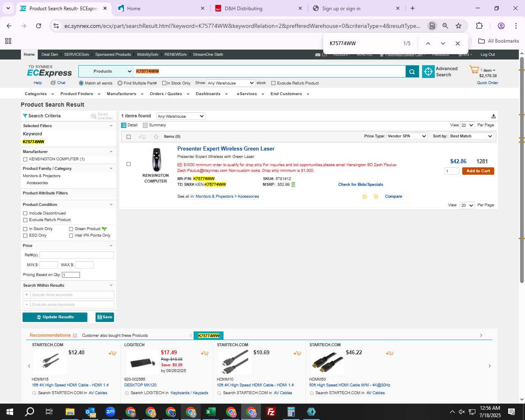Go to previous find-in-page match arrow
525x420 pixels.
428,43
